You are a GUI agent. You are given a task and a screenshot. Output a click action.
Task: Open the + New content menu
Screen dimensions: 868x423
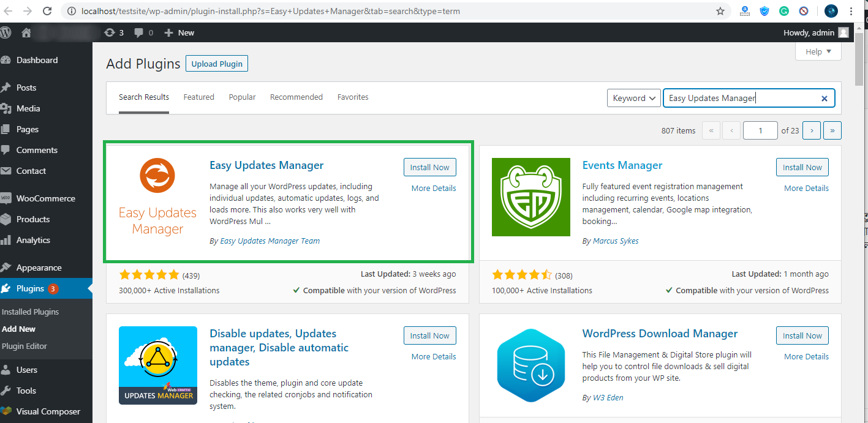pyautogui.click(x=179, y=32)
